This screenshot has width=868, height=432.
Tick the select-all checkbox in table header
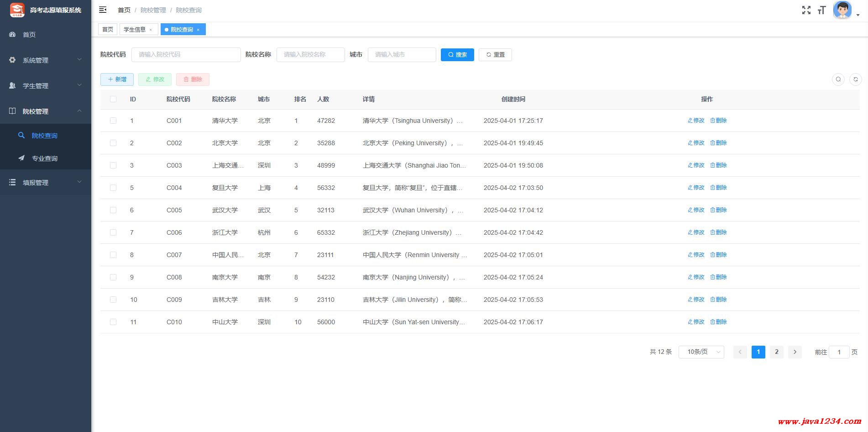click(x=113, y=99)
